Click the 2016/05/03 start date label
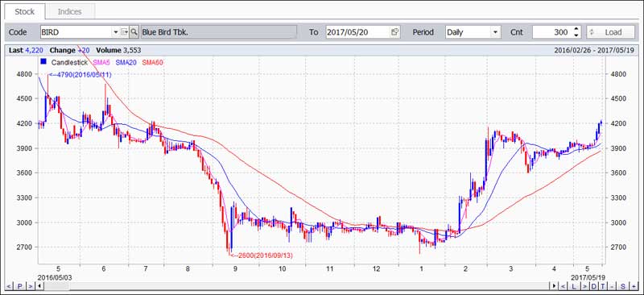The width and height of the screenshot is (644, 295). coord(54,277)
